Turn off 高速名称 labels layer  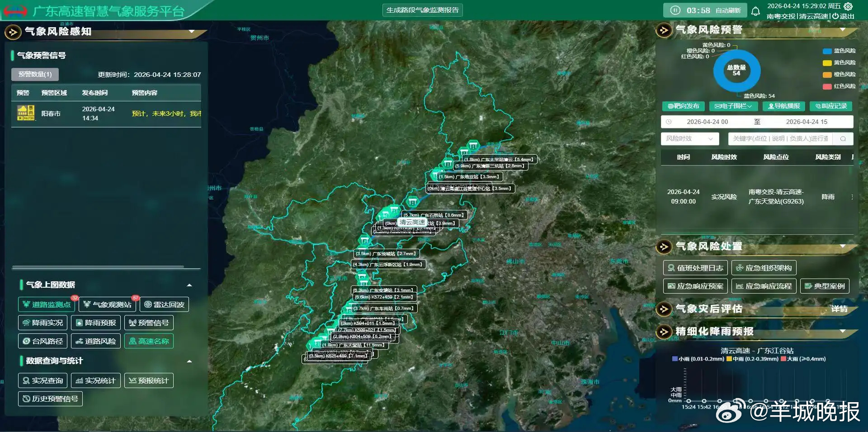click(149, 341)
